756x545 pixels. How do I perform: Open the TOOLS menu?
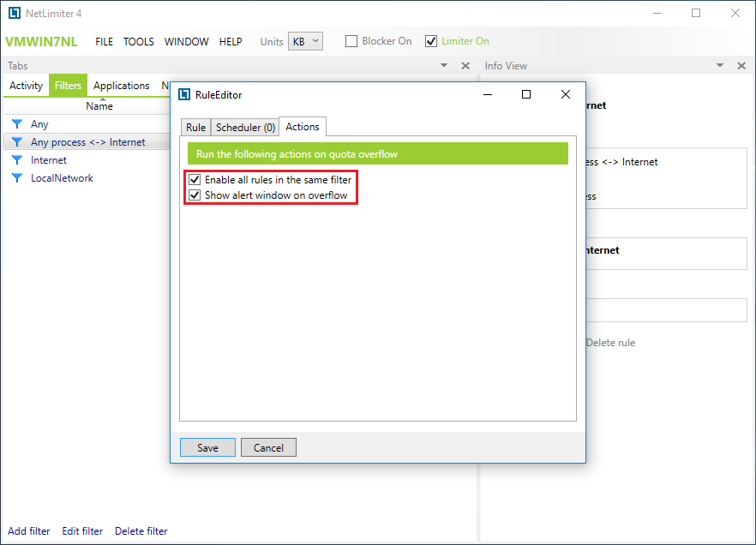coord(139,42)
